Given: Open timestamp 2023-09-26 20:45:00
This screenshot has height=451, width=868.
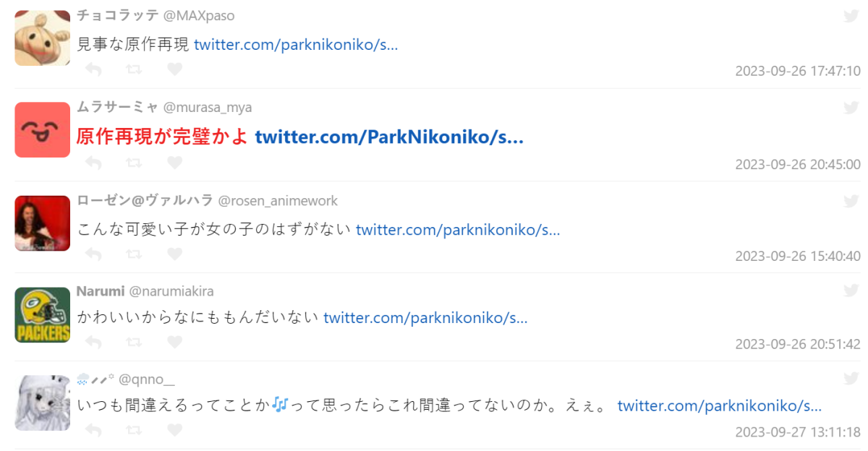Looking at the screenshot, I should tap(798, 164).
